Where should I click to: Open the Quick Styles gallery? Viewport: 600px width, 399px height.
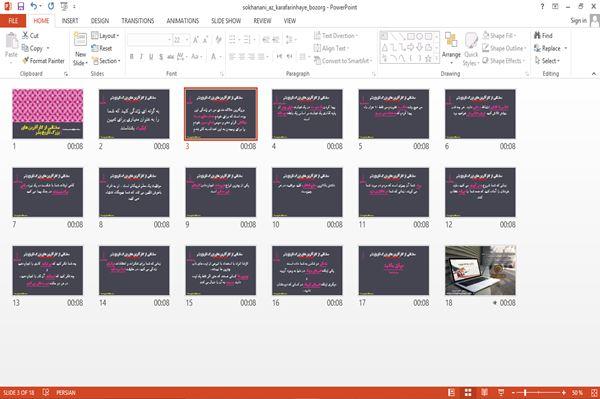point(471,49)
